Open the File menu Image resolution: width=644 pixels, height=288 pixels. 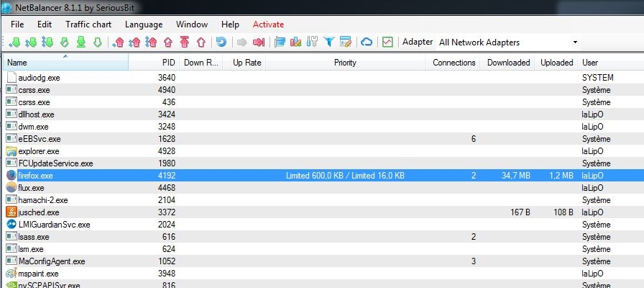click(17, 24)
